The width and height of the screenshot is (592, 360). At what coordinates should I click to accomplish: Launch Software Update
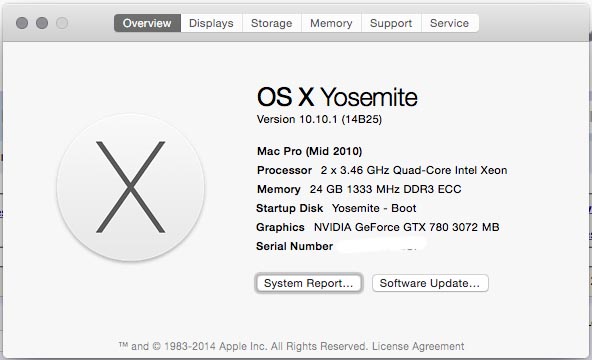pyautogui.click(x=430, y=283)
